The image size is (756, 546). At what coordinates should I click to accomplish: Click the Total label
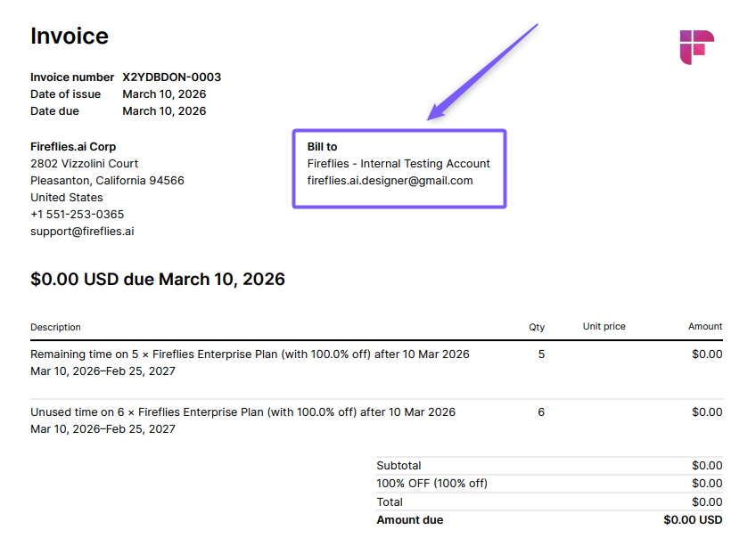click(390, 502)
